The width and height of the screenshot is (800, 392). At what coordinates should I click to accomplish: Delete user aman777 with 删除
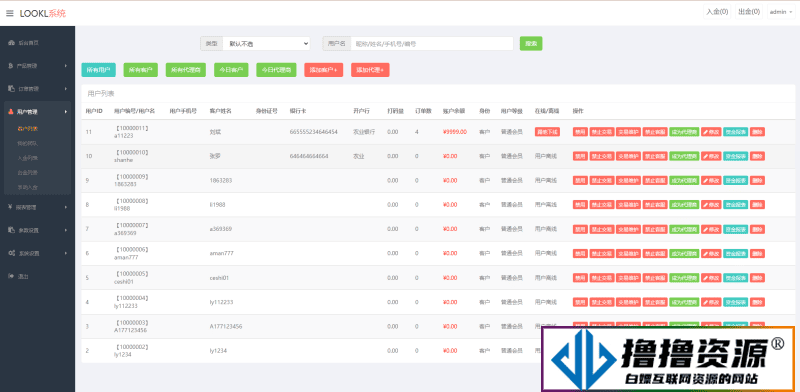coord(758,253)
